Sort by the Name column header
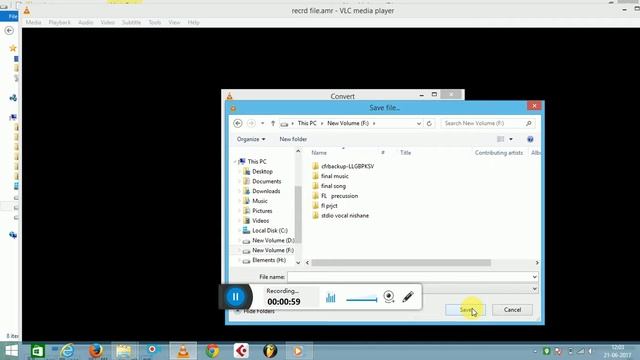Viewport: 640px width, 360px height. click(x=319, y=153)
